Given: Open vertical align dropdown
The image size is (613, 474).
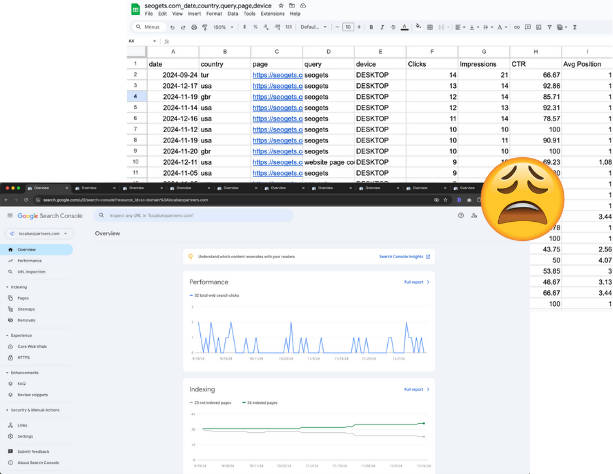Looking at the screenshot, I should click(x=474, y=27).
